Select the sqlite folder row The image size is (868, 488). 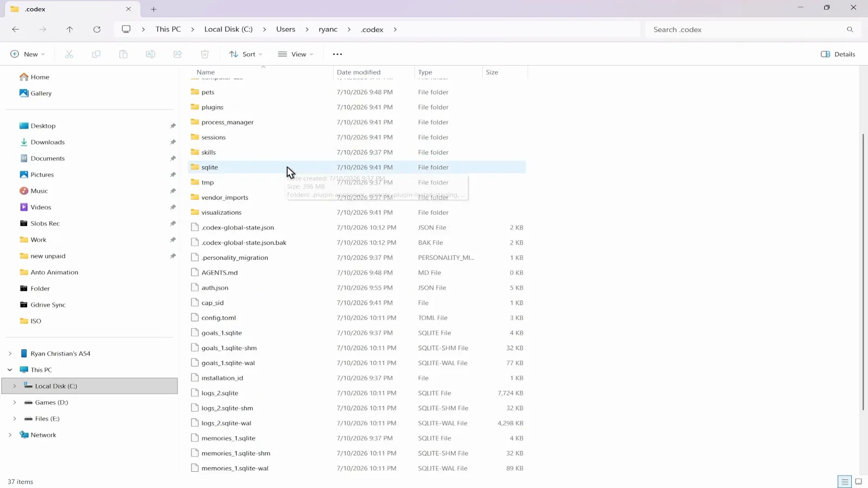pos(357,167)
